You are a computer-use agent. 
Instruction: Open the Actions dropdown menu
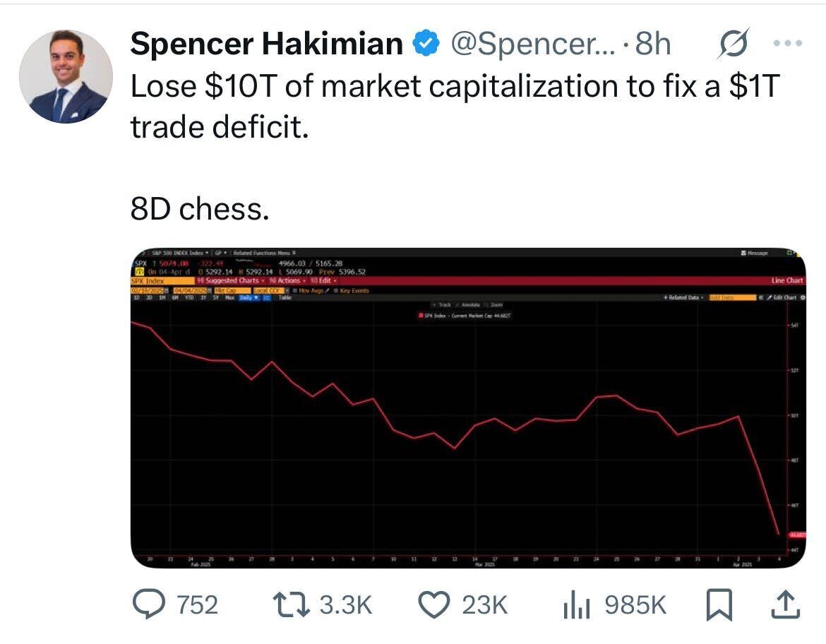tap(289, 280)
